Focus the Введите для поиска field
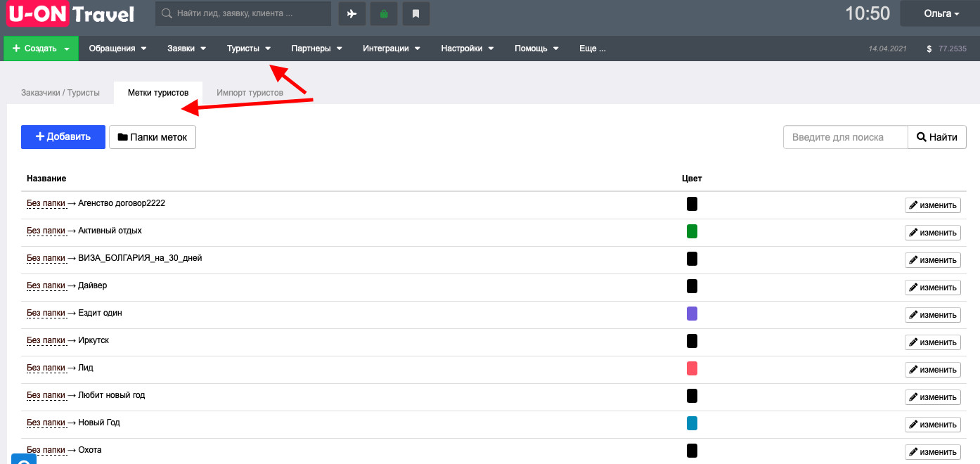 coord(846,137)
